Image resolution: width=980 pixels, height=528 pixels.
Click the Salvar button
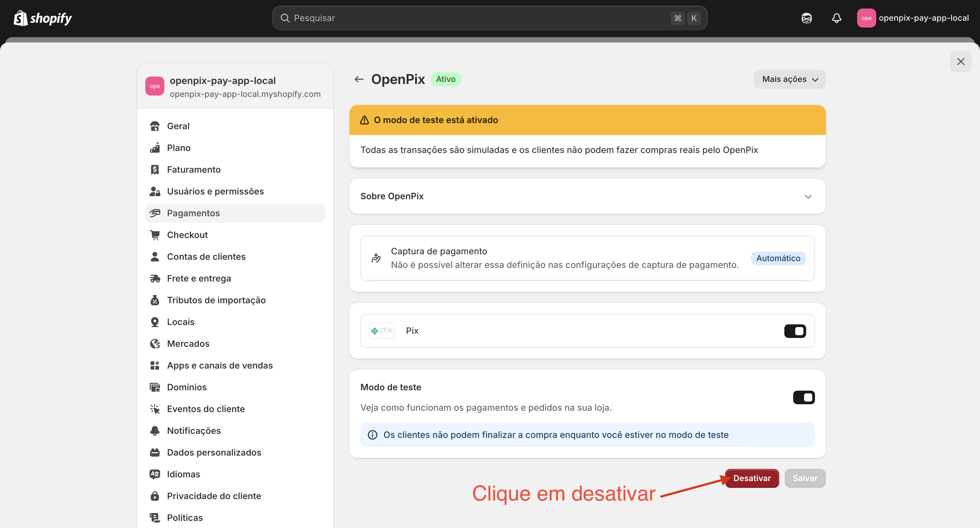point(805,478)
